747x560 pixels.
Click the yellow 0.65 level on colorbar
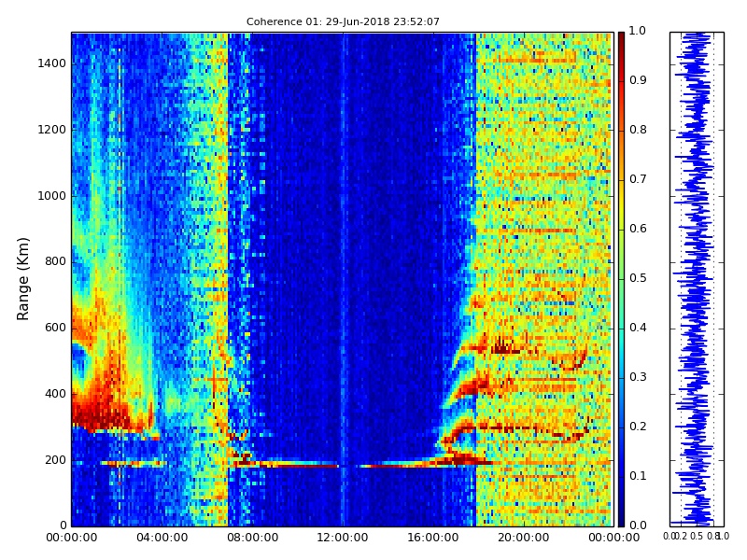(621, 204)
